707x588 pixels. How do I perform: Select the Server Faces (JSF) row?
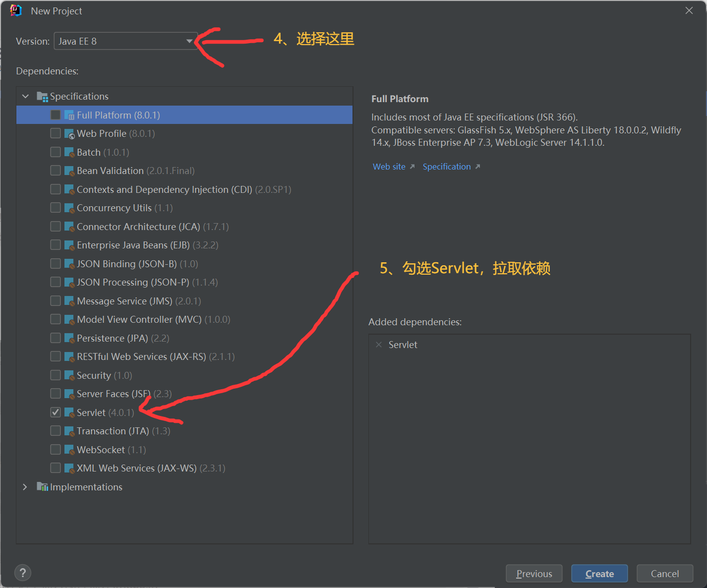tap(184, 394)
